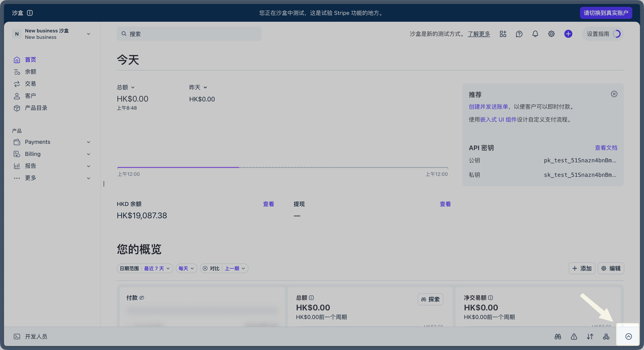This screenshot has width=644, height=350.
Task: Expand developer panel with the up-chevron circle
Action: 629,337
